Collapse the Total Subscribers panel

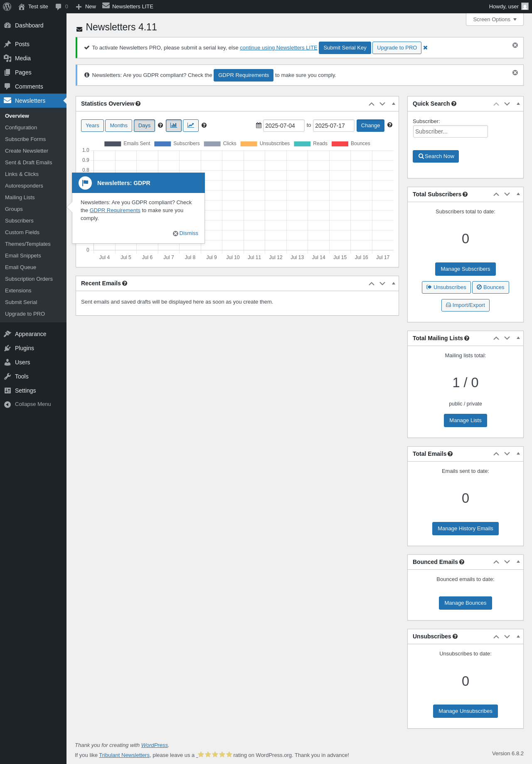[518, 194]
